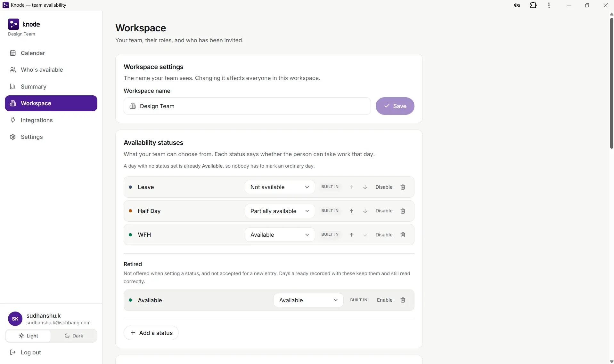Screen dimensions: 614x364
Task: Move Leave status down with arrow
Action: tap(365, 187)
